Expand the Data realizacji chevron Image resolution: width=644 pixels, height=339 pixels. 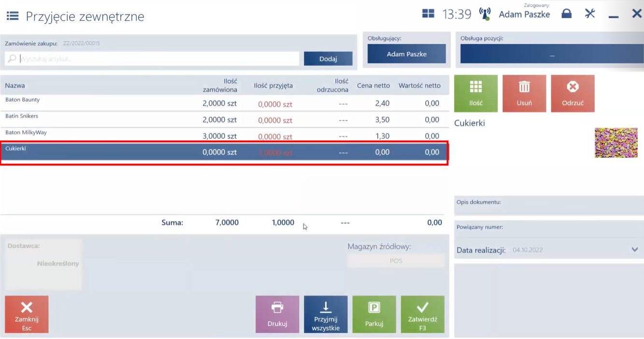point(635,250)
